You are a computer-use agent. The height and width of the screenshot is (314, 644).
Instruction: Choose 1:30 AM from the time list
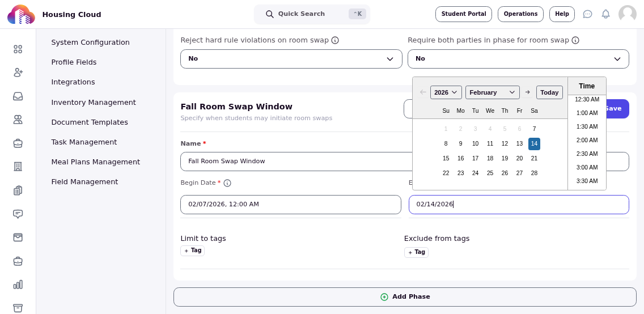pos(587,126)
